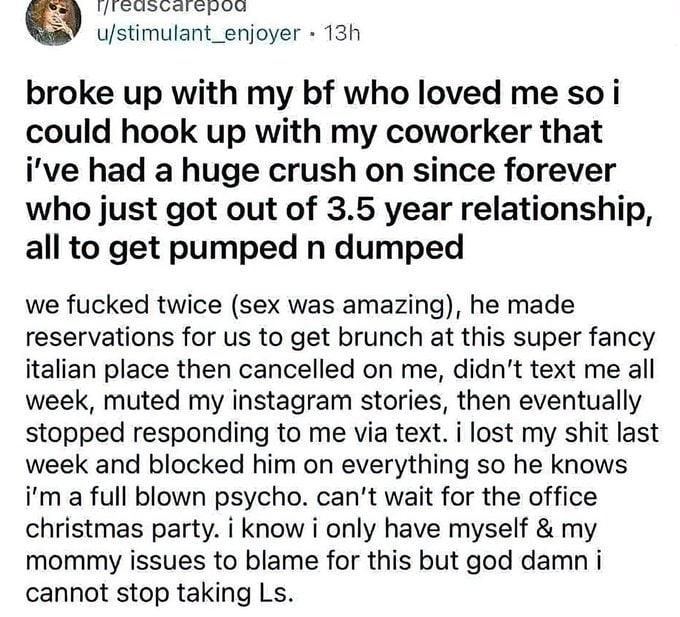Click the title line "could hook up with my coworker"
The height and width of the screenshot is (617, 680).
click(x=314, y=132)
